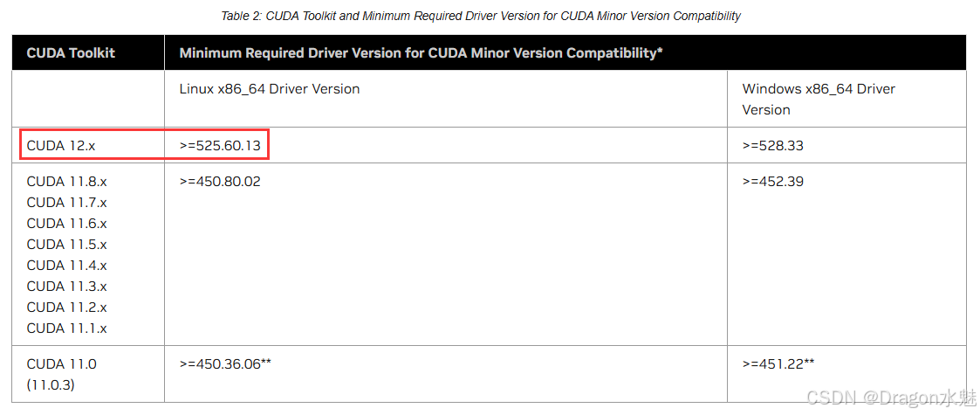Click the CUDA 11.4.x entry

[67, 266]
